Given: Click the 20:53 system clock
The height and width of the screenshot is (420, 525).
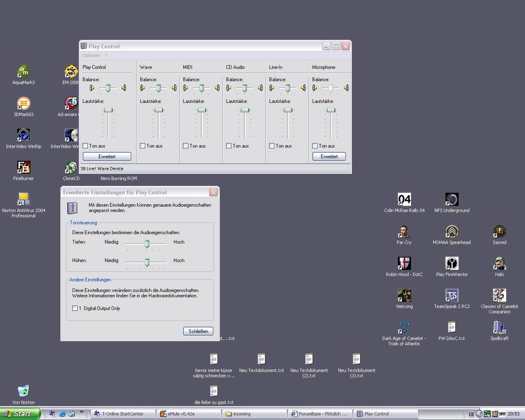Looking at the screenshot, I should (x=513, y=414).
